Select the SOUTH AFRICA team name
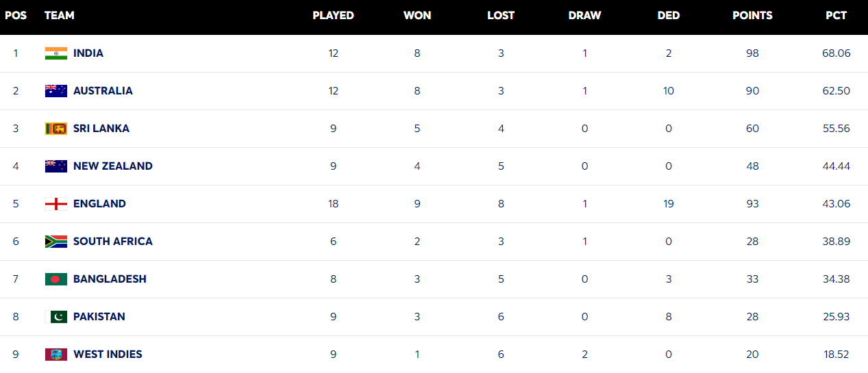The image size is (868, 373). 113,242
